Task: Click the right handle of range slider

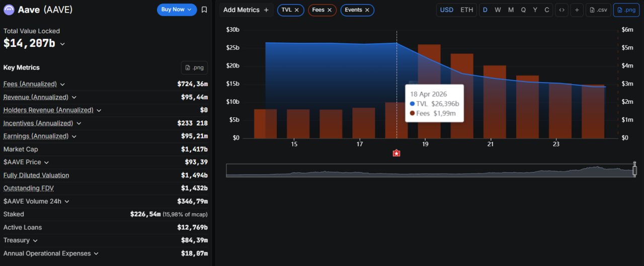Action: tap(634, 170)
